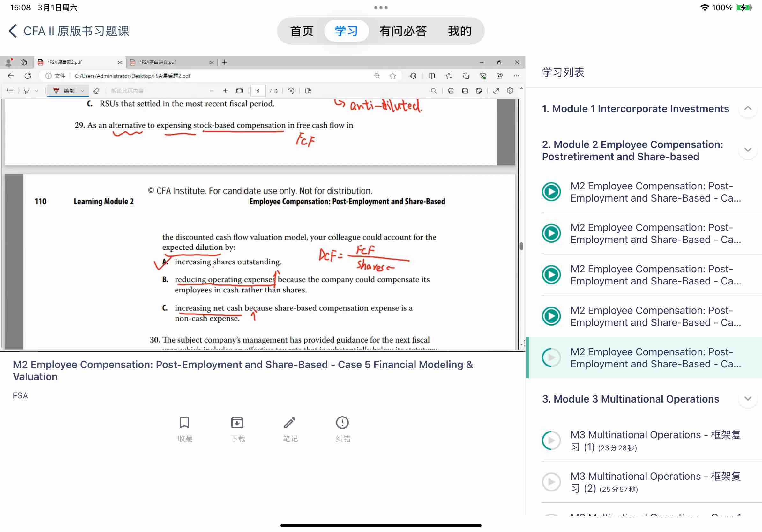This screenshot has height=532, width=762.
Task: Click the zoom magnifier in address bar
Action: coord(377,76)
